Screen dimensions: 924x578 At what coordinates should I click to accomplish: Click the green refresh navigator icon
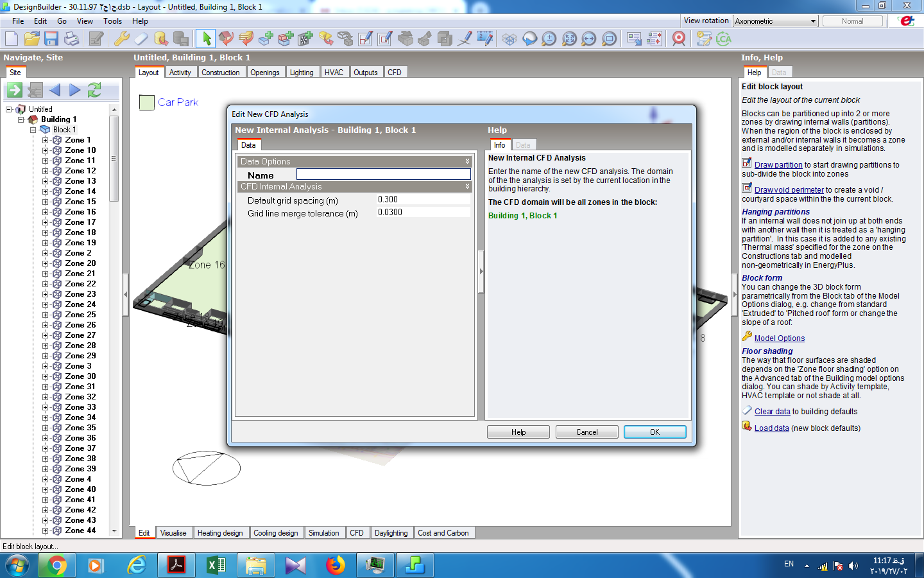coord(94,90)
